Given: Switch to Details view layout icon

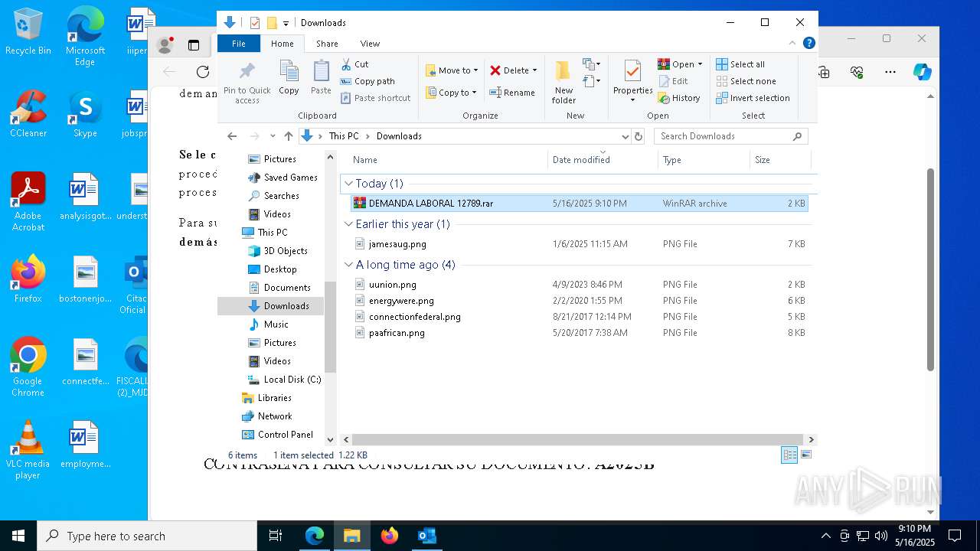Looking at the screenshot, I should coord(789,455).
